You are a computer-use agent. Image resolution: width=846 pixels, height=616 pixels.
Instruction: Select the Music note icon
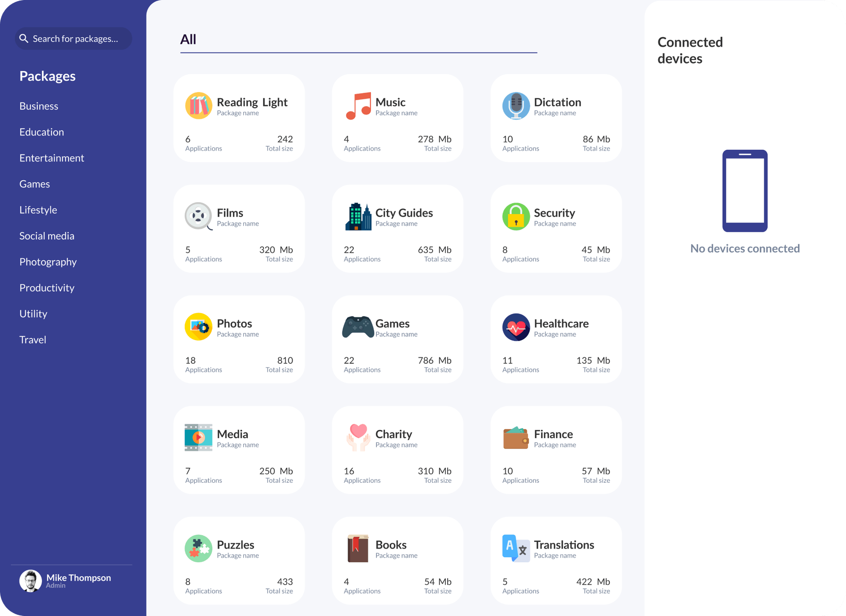point(357,105)
